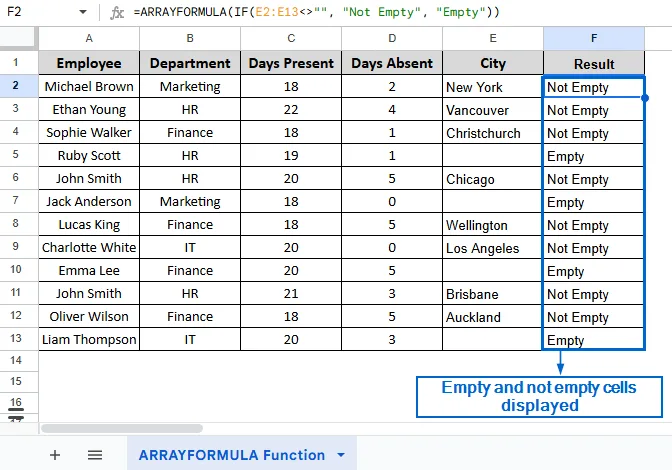This screenshot has width=672, height=470.
Task: Open the all sheets list icon
Action: click(x=95, y=455)
